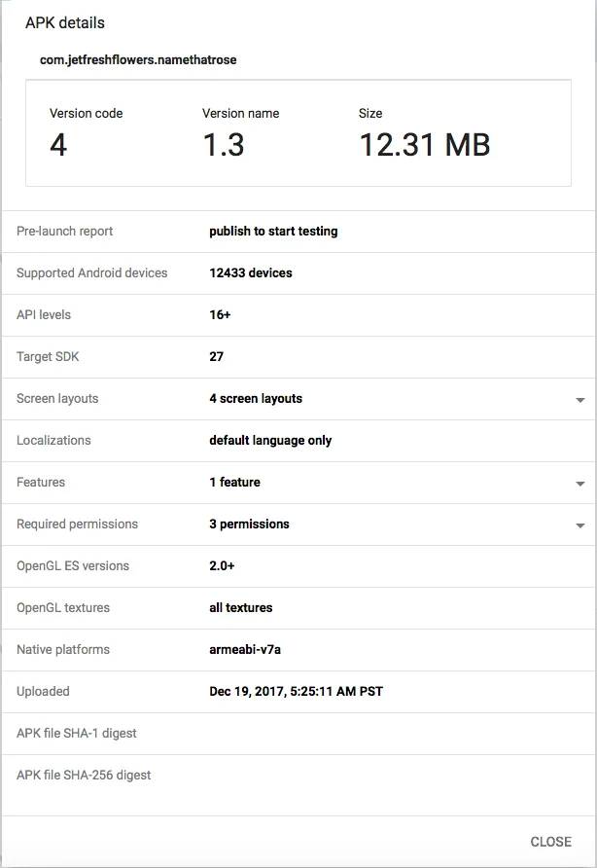The width and height of the screenshot is (597, 868).
Task: Click the APK details heading
Action: 65,22
